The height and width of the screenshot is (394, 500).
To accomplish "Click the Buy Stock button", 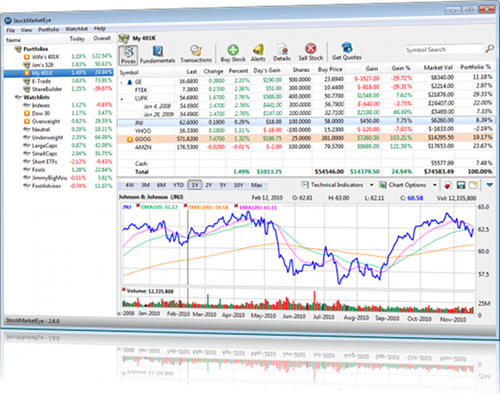I will click(233, 53).
